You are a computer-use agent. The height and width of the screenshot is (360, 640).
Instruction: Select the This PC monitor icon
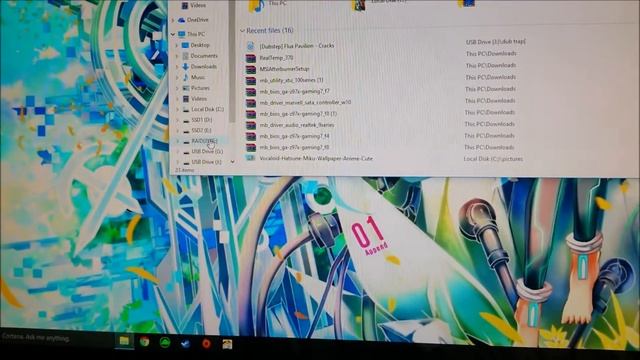coord(182,34)
